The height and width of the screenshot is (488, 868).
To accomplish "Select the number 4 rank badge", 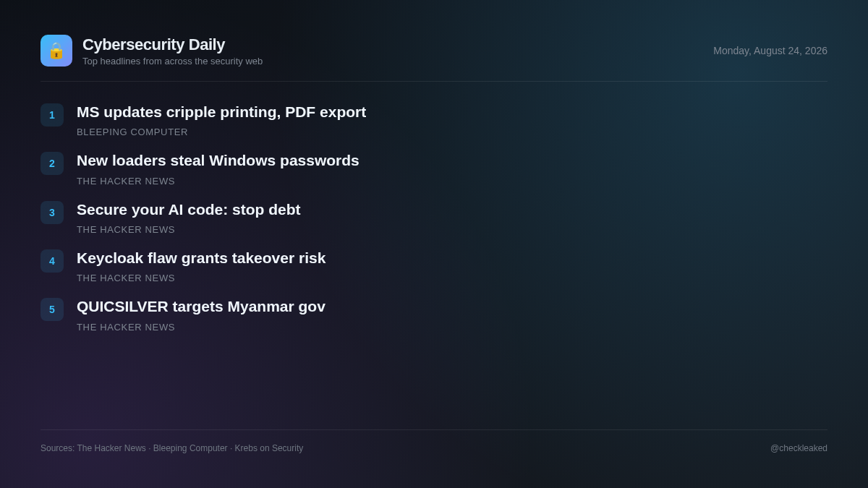I will click(52, 261).
